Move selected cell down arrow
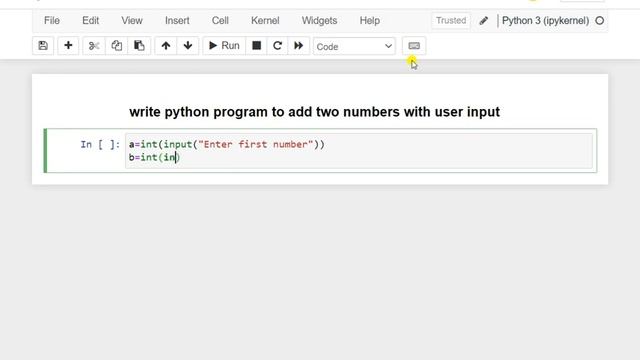 (x=188, y=46)
